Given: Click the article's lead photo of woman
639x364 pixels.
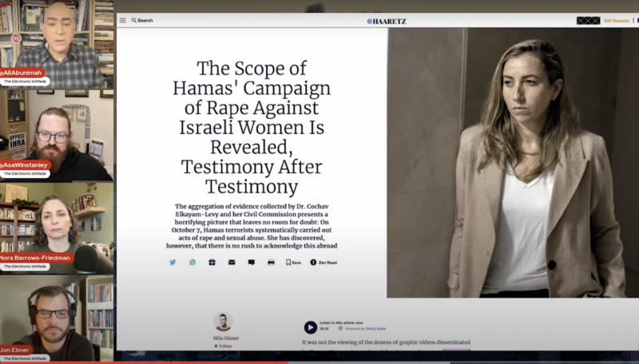Looking at the screenshot, I should [511, 163].
